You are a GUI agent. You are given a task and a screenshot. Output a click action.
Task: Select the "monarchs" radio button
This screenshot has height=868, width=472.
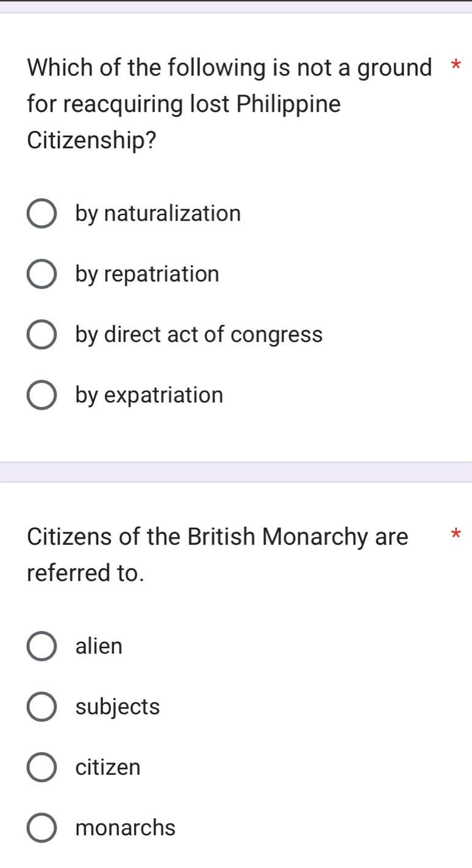41,828
